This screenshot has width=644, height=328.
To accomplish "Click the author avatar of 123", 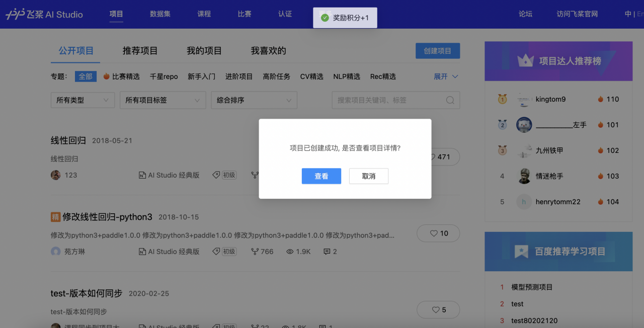I will (x=56, y=175).
